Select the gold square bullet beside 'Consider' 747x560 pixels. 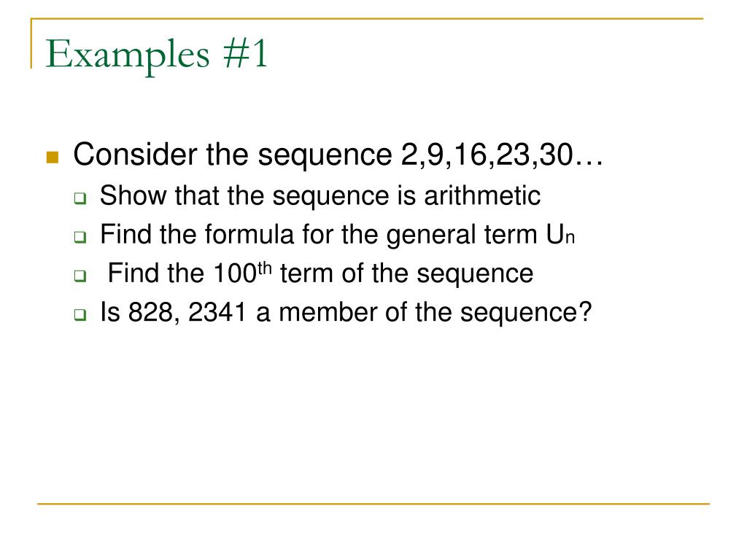[x=53, y=157]
